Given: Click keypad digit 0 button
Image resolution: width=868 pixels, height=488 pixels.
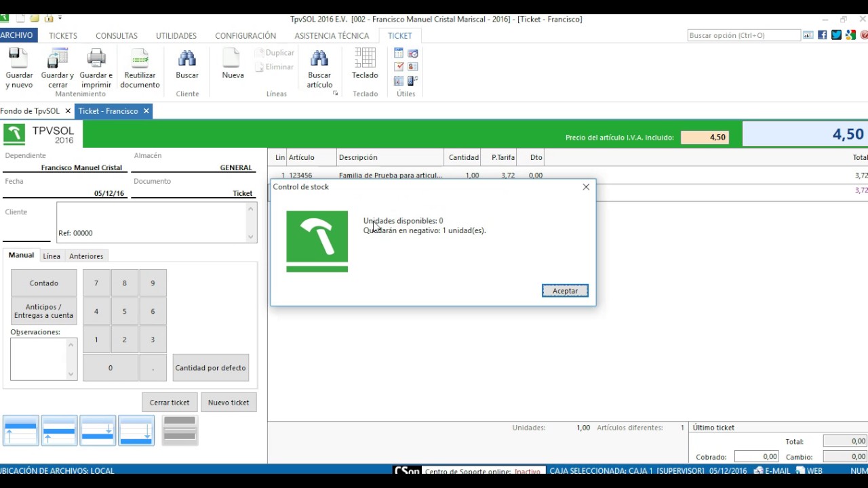Looking at the screenshot, I should click(x=111, y=367).
